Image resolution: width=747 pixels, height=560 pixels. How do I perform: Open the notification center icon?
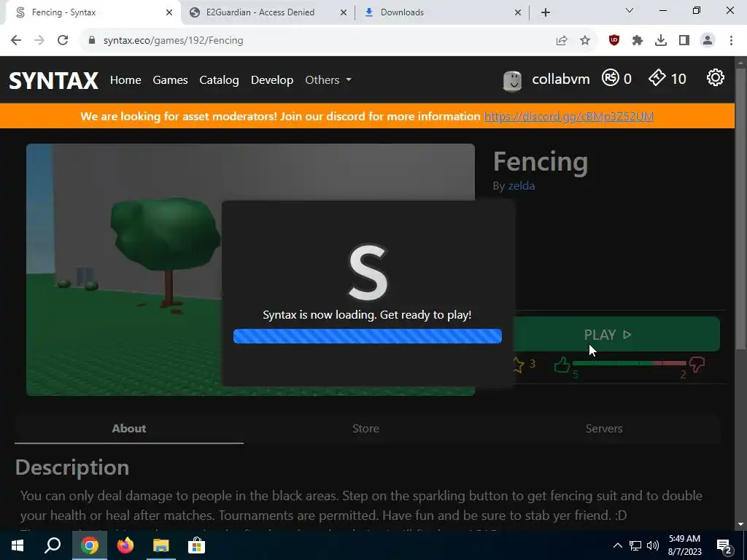tap(724, 545)
